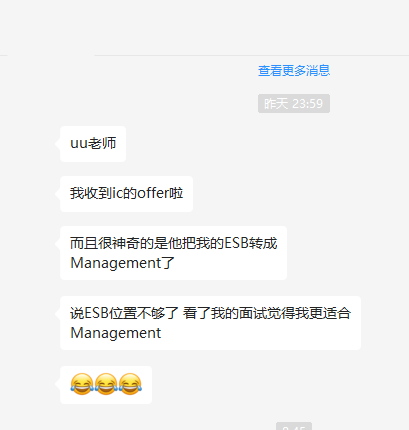Select the 我收到ic的offer啦 message
Viewport: 409px width, 430px height.
point(126,194)
